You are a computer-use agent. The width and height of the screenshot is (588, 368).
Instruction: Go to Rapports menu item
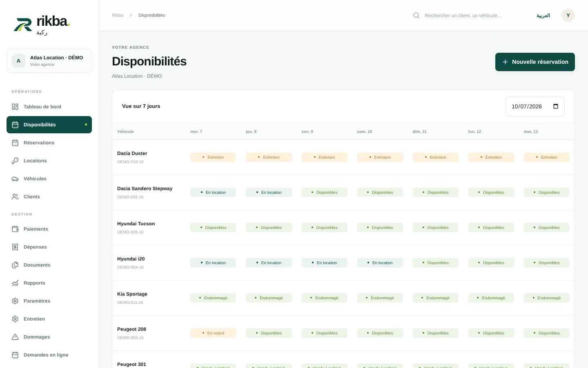click(x=49, y=283)
